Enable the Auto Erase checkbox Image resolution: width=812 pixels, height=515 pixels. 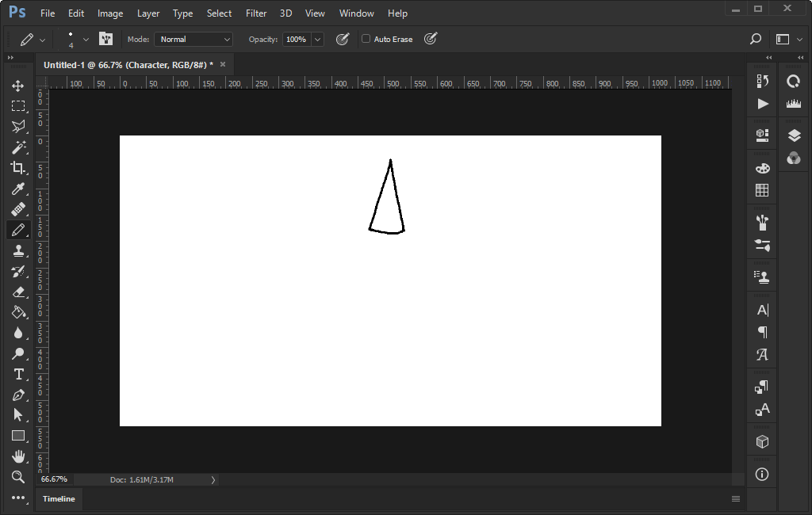tap(366, 39)
